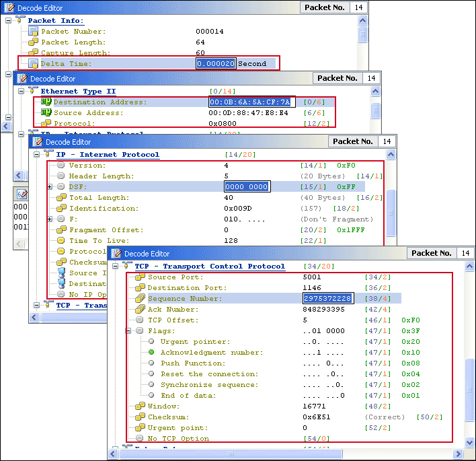Select the IP - Internet Protocol header

click(x=107, y=155)
